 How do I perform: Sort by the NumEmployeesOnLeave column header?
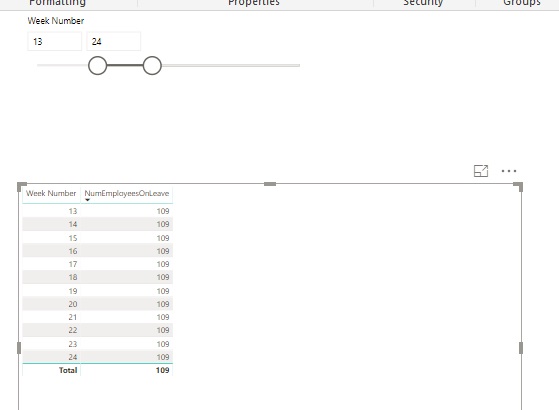tap(127, 193)
